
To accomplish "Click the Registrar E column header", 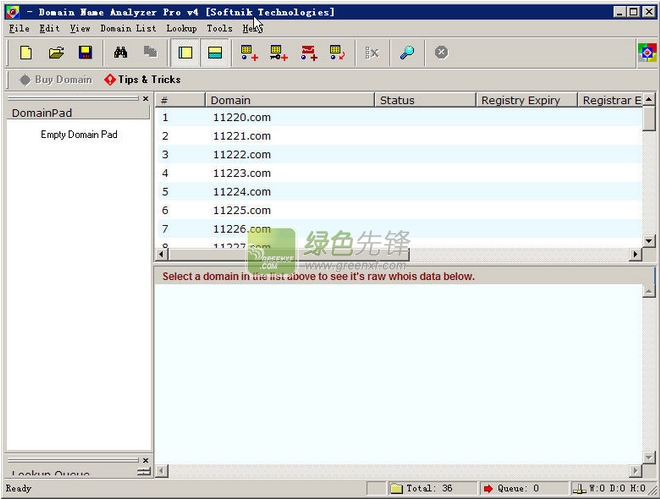I will point(610,100).
